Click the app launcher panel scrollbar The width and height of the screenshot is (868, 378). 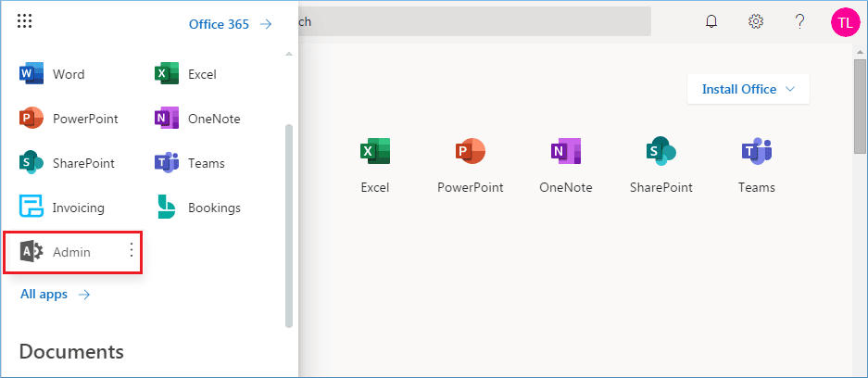pyautogui.click(x=288, y=226)
